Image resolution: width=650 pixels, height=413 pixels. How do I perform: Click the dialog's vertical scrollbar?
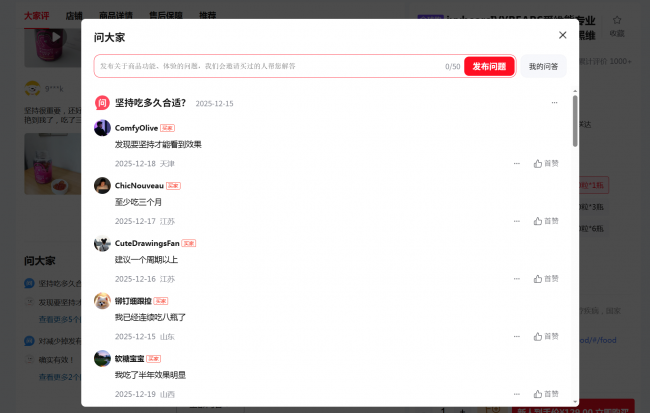(574, 120)
